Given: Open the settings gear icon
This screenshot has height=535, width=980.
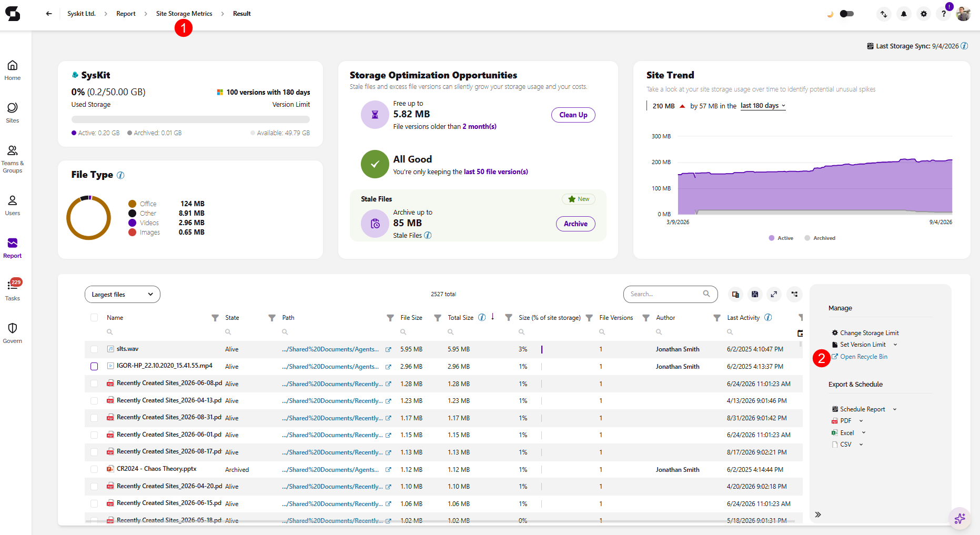Looking at the screenshot, I should pyautogui.click(x=924, y=14).
